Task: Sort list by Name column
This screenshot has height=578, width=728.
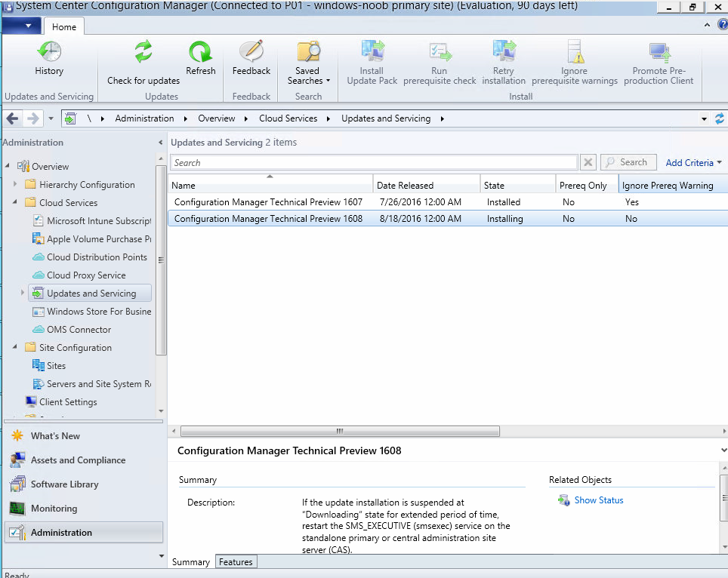Action: pyautogui.click(x=270, y=185)
